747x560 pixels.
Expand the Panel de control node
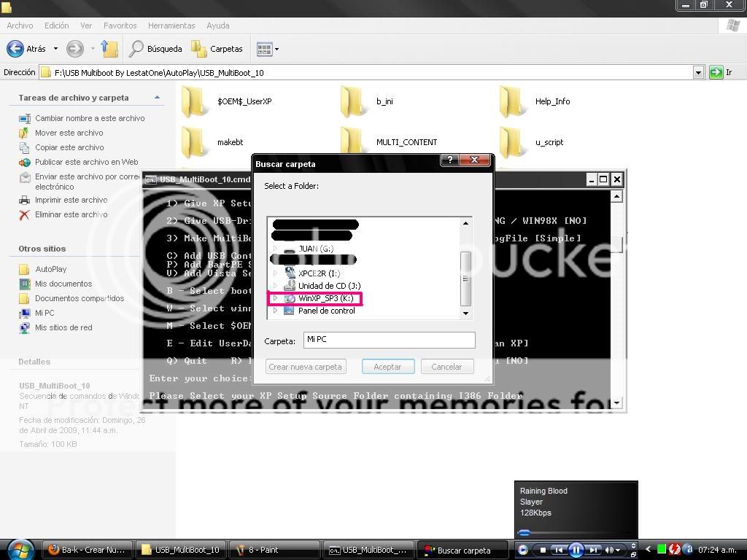click(x=275, y=311)
